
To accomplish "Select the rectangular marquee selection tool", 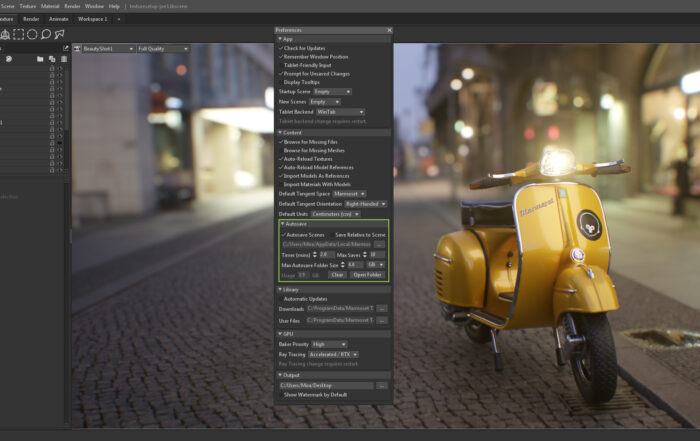I will 18,34.
